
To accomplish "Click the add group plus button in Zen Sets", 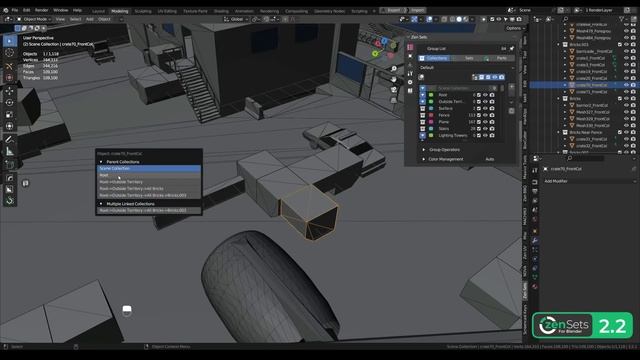I will tap(511, 87).
